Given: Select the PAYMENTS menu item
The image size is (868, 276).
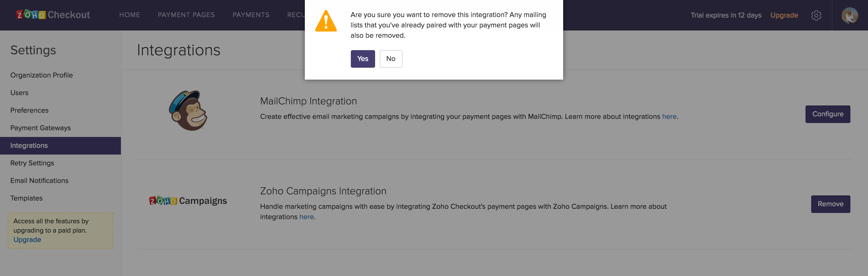Looking at the screenshot, I should click(251, 15).
